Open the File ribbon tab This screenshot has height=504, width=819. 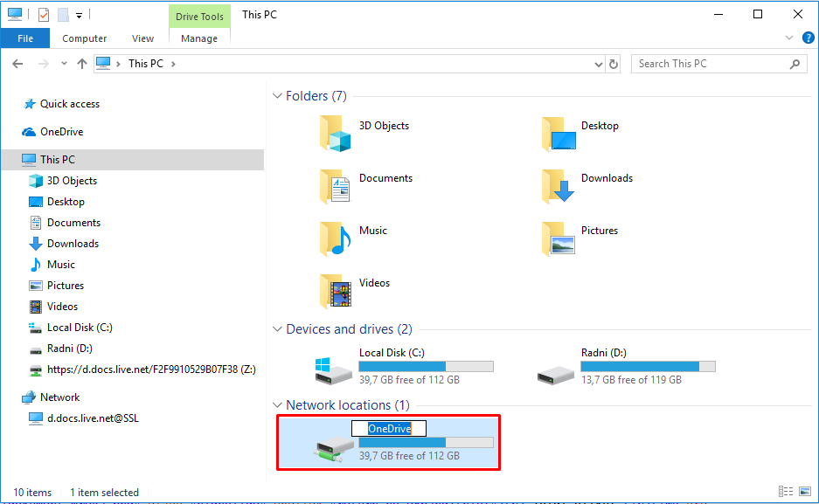(x=25, y=38)
